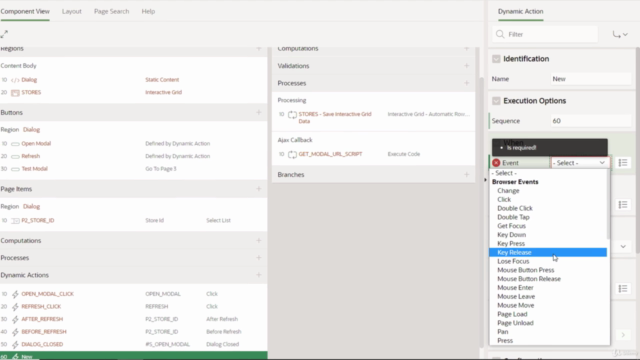Choose Mouse Enter from the event list
The height and width of the screenshot is (360, 640).
[x=548, y=288]
